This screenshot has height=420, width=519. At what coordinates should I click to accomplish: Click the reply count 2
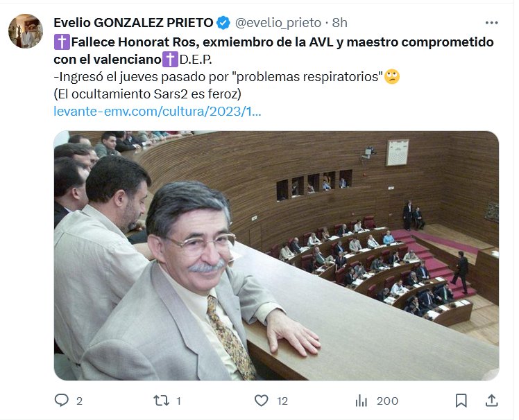tap(79, 401)
